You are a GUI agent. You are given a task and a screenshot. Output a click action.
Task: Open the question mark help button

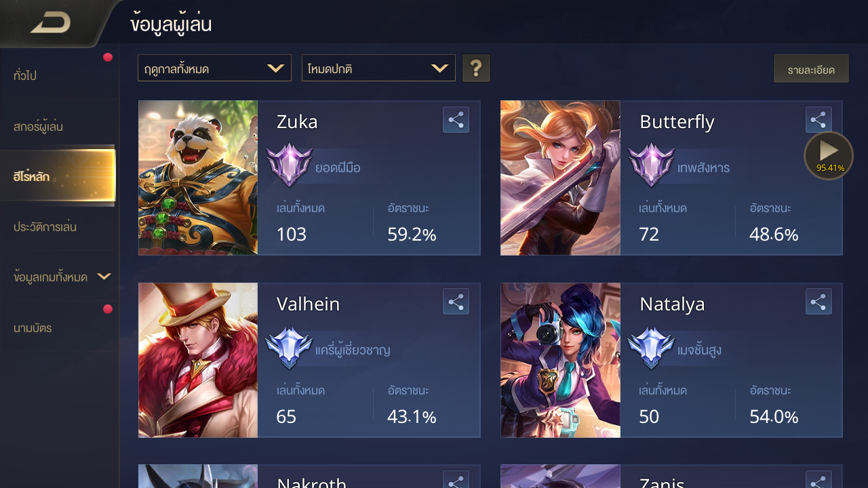click(476, 68)
